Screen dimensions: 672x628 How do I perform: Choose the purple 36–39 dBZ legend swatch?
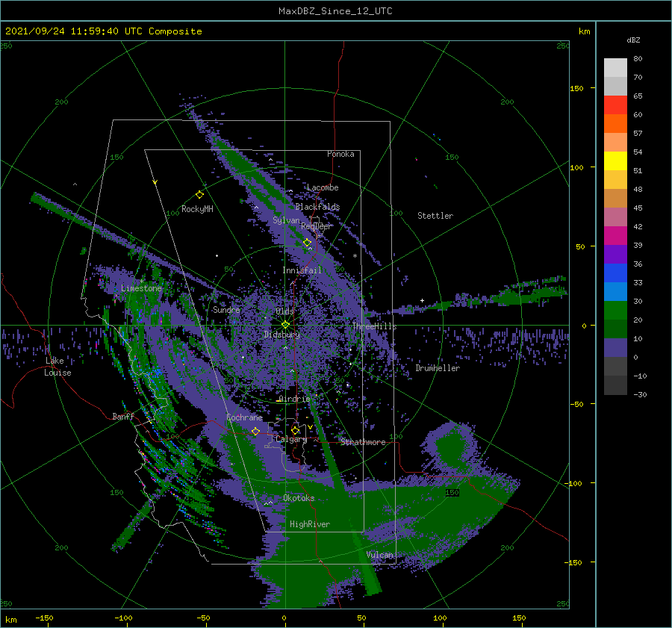[x=615, y=254]
